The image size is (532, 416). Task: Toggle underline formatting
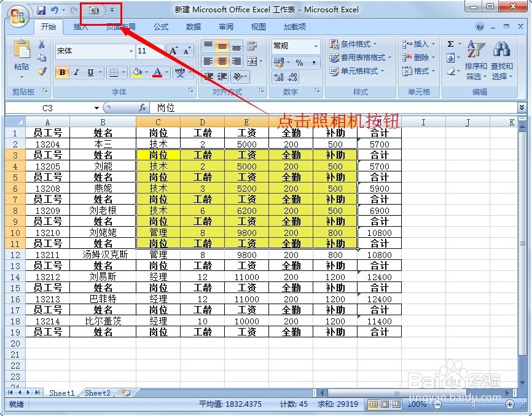click(89, 73)
